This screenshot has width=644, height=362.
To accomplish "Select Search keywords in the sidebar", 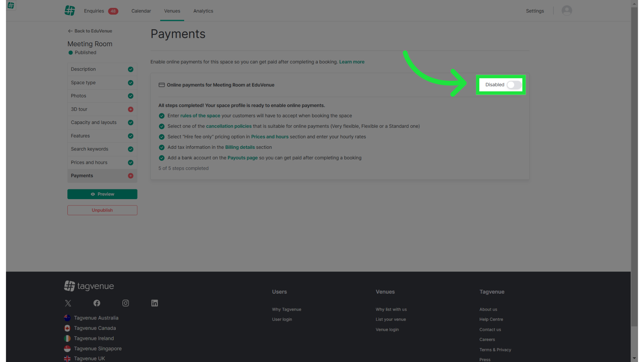I will [x=102, y=149].
